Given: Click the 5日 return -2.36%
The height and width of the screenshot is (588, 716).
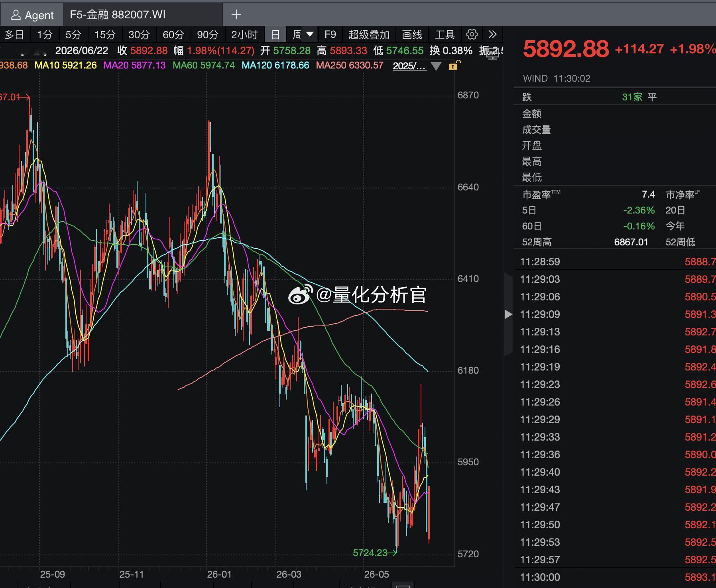Looking at the screenshot, I should [x=639, y=210].
